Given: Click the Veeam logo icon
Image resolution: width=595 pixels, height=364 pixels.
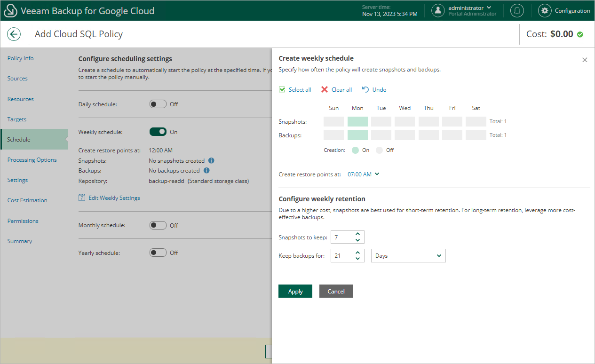Looking at the screenshot, I should click(10, 10).
